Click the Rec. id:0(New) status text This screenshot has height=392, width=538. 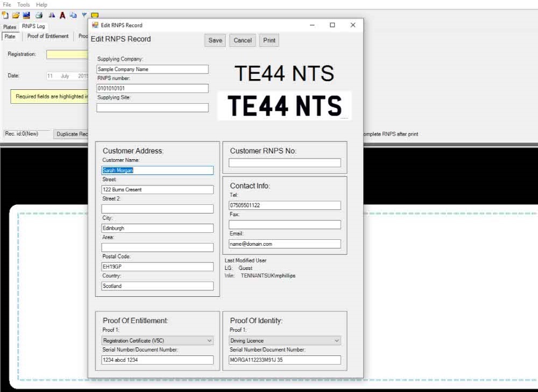click(22, 134)
